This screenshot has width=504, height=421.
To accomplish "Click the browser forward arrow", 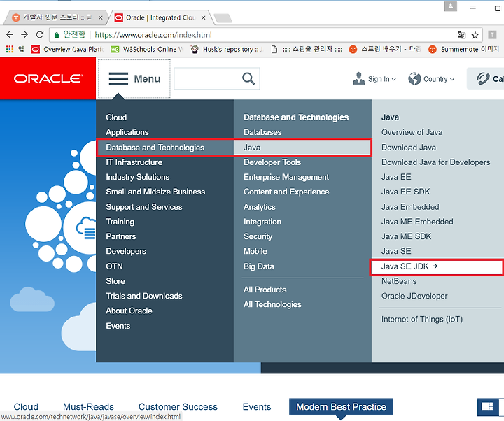I will coord(24,35).
